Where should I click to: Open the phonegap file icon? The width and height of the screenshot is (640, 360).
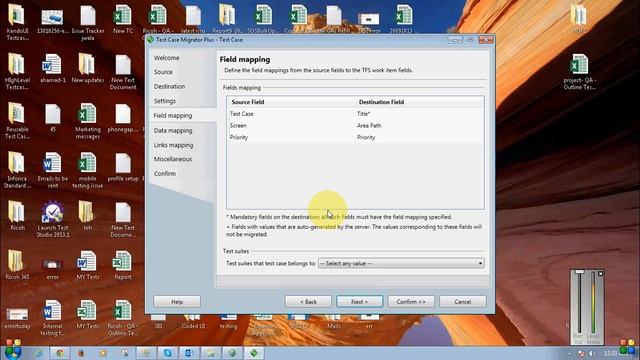(x=123, y=118)
